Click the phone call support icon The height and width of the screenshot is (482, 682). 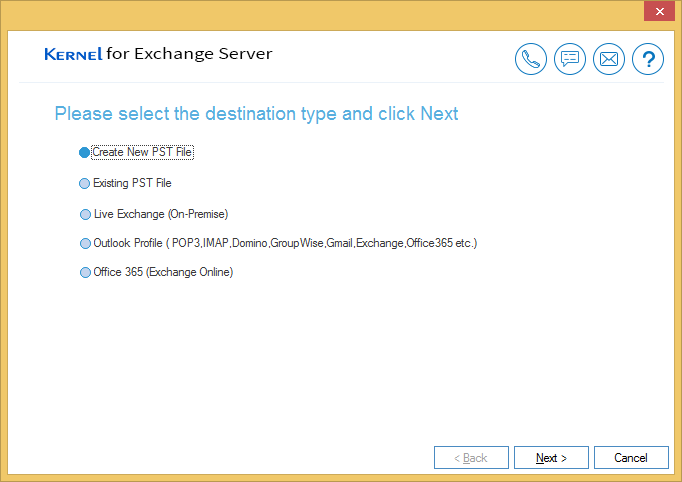click(531, 60)
